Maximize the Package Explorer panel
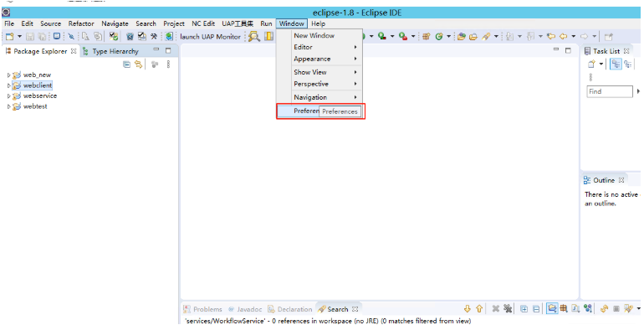 [x=168, y=50]
